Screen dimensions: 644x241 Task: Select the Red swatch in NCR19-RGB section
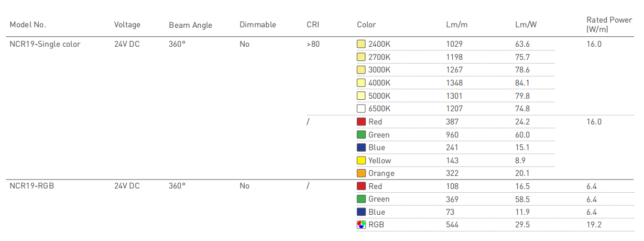tap(361, 186)
